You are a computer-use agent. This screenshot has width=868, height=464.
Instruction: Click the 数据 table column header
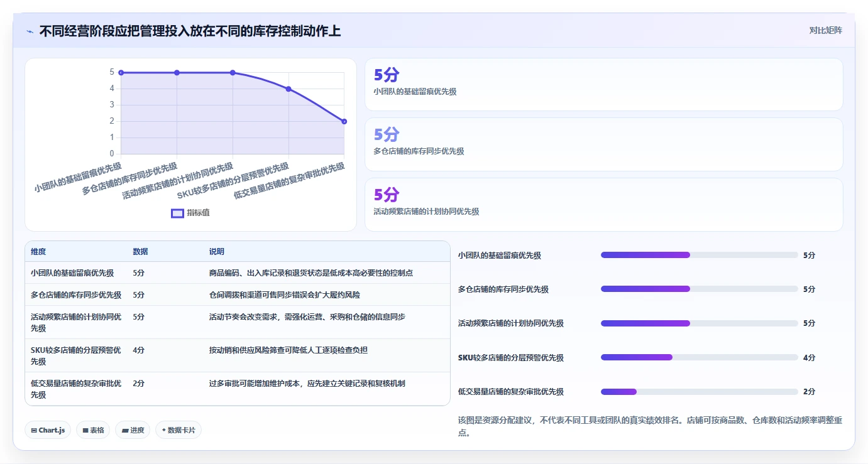[141, 252]
